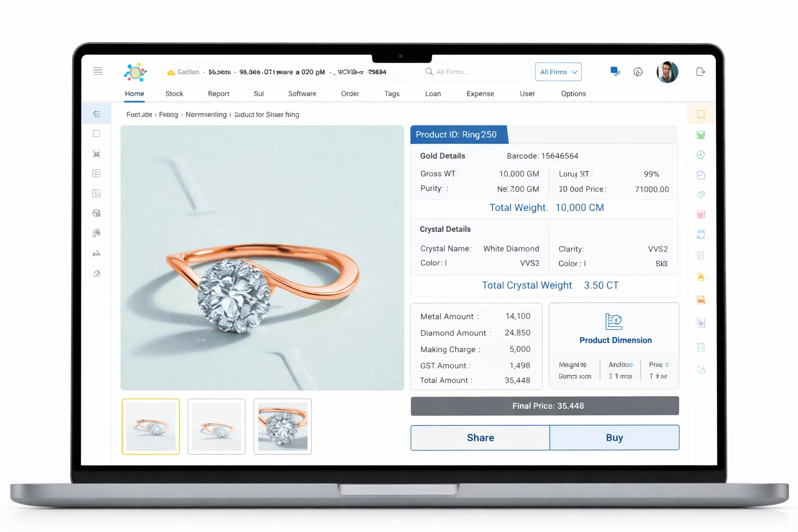Open the hamburger navigation menu

pyautogui.click(x=98, y=71)
